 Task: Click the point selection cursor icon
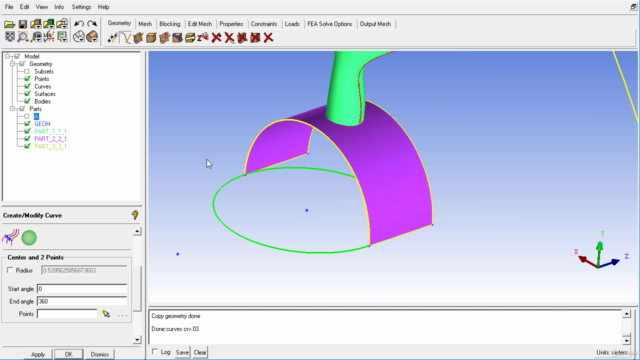point(106,313)
